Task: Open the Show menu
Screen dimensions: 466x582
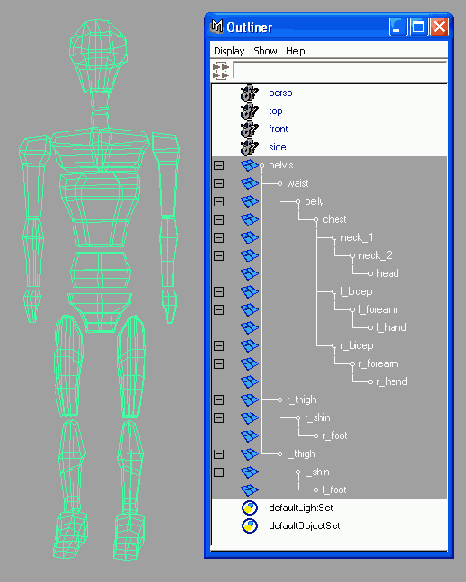Action: (x=265, y=51)
